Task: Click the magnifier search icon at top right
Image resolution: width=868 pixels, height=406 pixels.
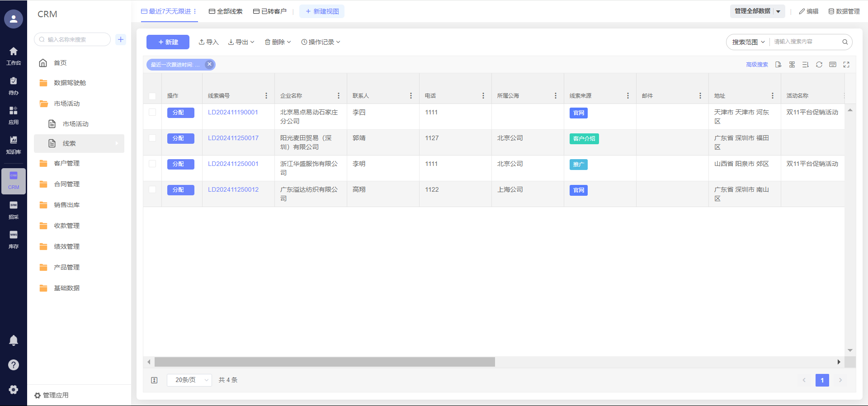Action: click(844, 42)
